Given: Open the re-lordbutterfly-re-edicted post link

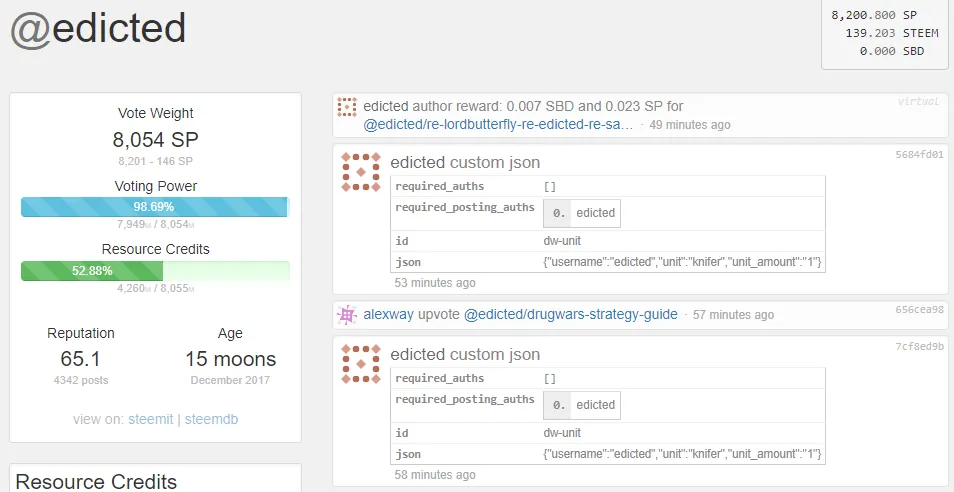Looking at the screenshot, I should point(498,125).
